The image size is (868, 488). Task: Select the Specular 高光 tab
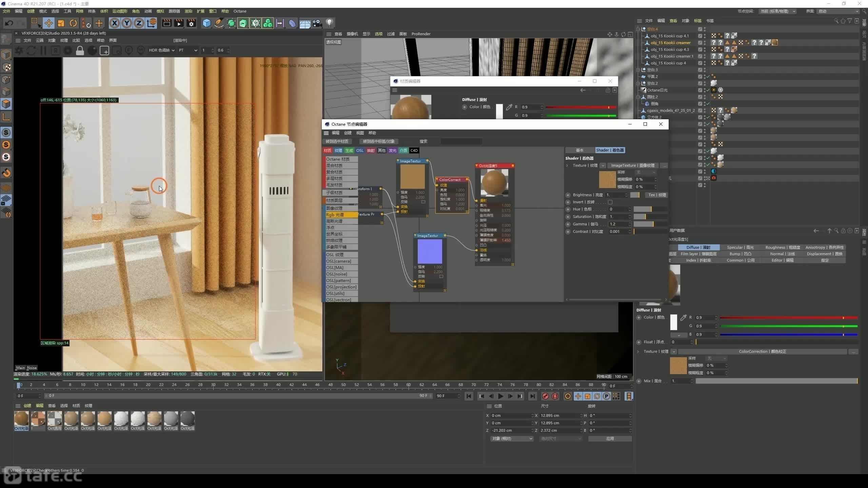click(x=740, y=247)
